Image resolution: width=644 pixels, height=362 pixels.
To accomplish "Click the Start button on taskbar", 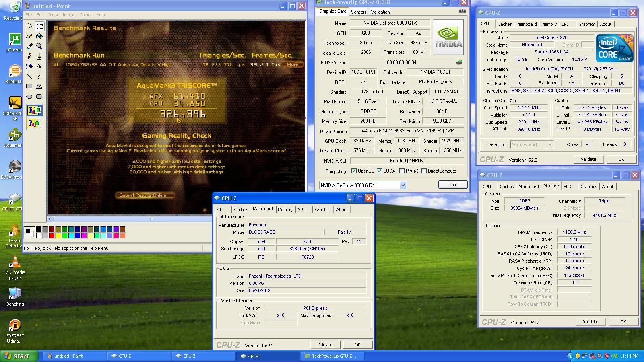I will click(19, 356).
